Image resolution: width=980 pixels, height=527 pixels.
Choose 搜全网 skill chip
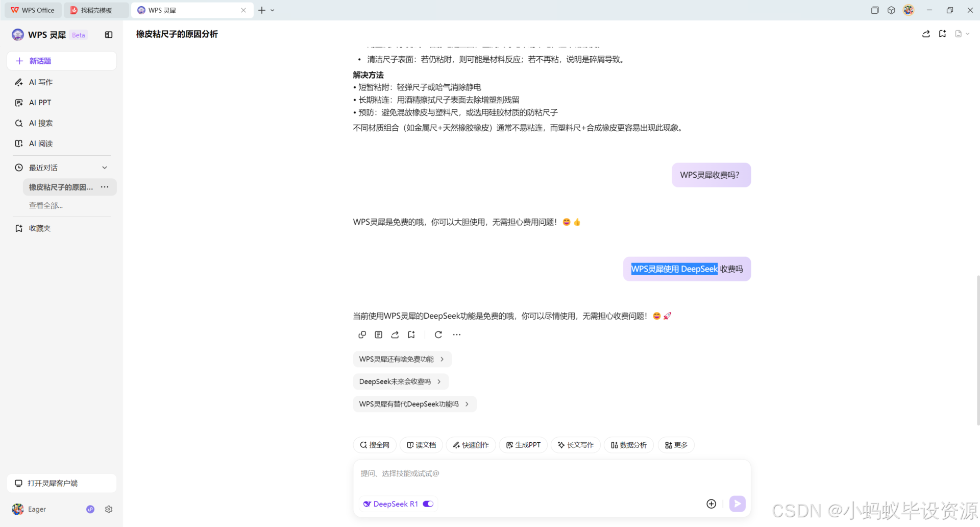(375, 445)
